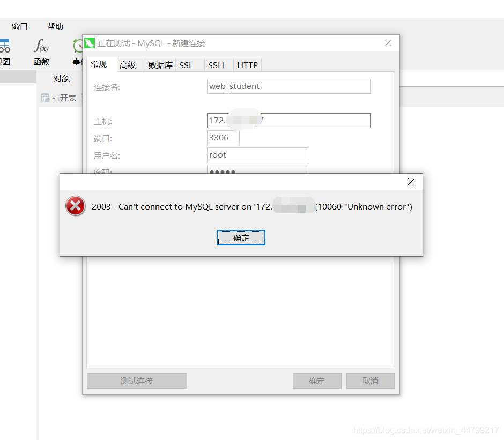
Task: Click the 连接名 field containing web_student
Action: [289, 86]
